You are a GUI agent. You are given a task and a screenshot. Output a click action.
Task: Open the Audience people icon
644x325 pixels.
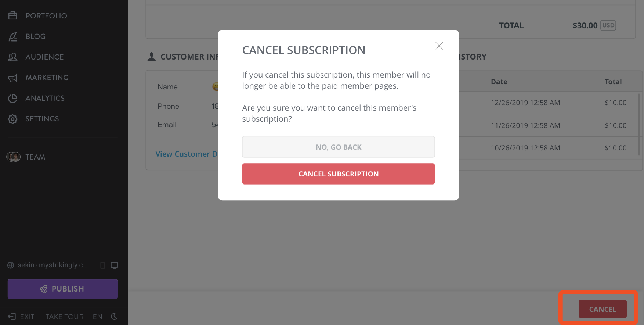[13, 57]
